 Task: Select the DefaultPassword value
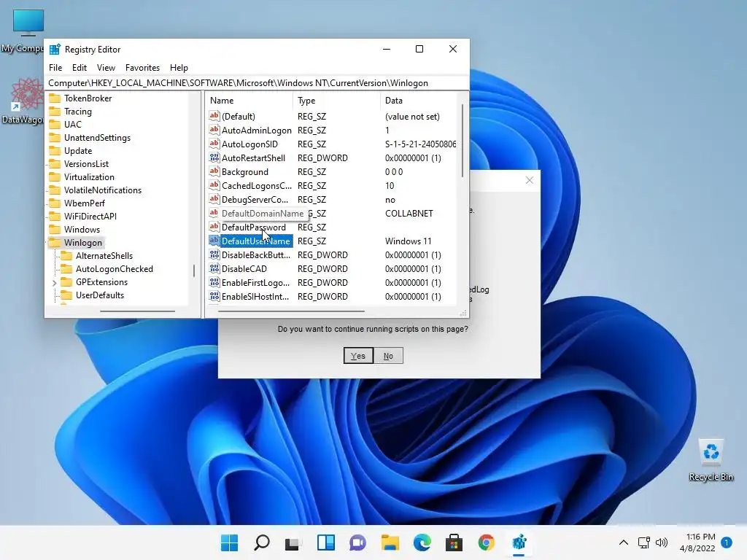pyautogui.click(x=253, y=227)
